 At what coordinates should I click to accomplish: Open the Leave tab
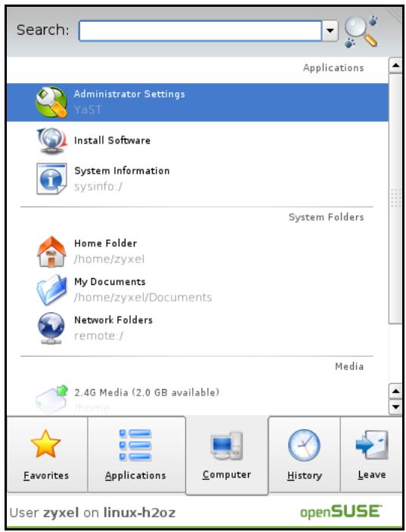point(371,455)
